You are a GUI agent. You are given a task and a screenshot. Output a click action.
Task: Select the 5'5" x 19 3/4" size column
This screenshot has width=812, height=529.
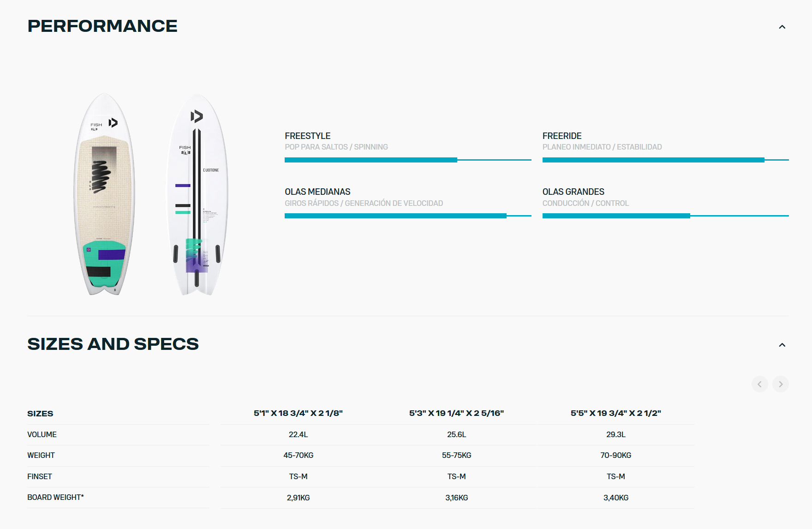615,413
